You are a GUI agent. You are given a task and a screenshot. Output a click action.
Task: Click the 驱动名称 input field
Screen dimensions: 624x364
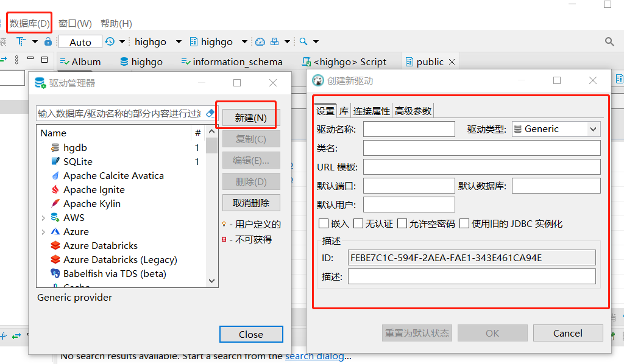(x=409, y=129)
